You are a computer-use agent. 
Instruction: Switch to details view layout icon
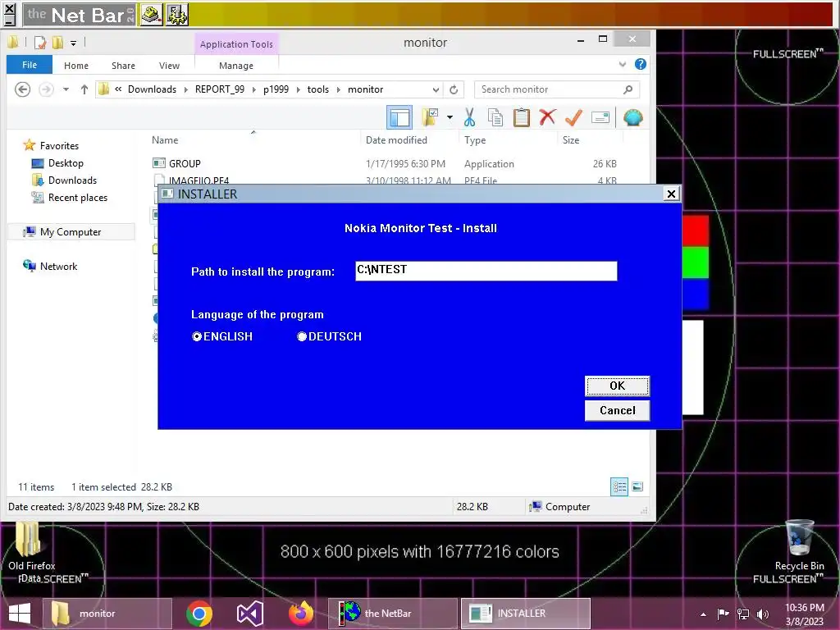pyautogui.click(x=619, y=486)
